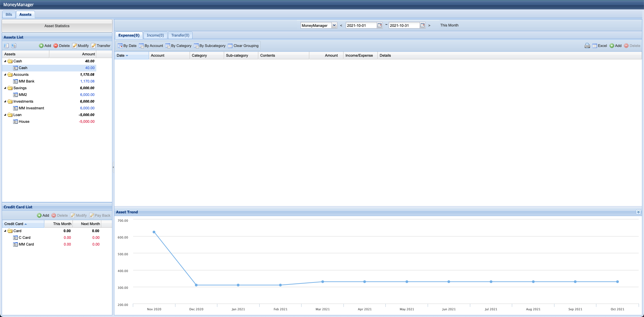The width and height of the screenshot is (644, 317).
Task: Click Pay Back in Credit Card toolbar
Action: [x=100, y=215]
